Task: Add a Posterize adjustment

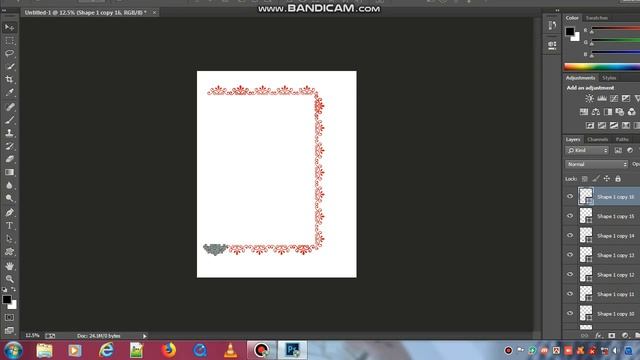Action: [x=602, y=125]
